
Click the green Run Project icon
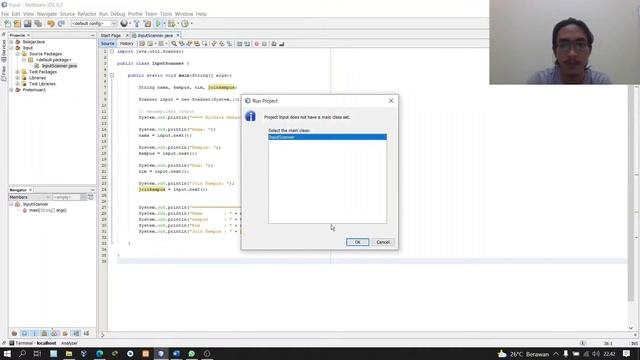pos(158,24)
